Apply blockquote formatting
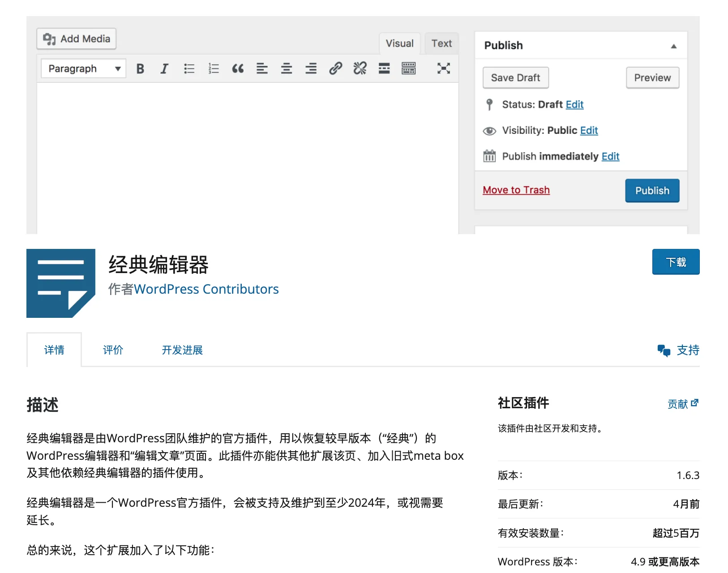This screenshot has height=573, width=728. (x=238, y=68)
